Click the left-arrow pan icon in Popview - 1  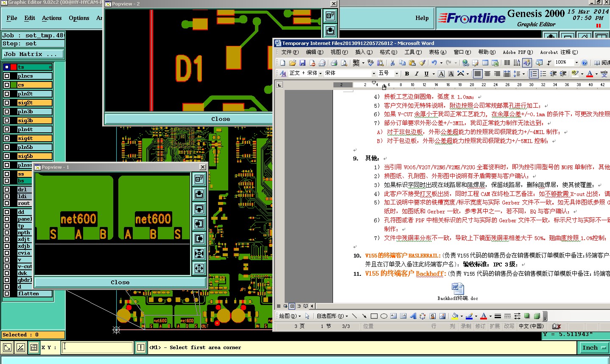[199, 224]
